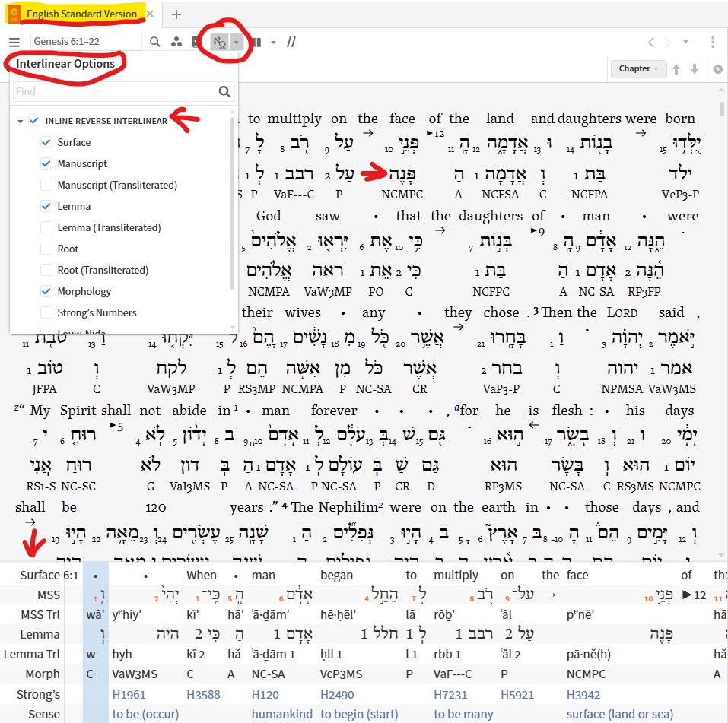Enable the Root checkbox

[x=46, y=249]
